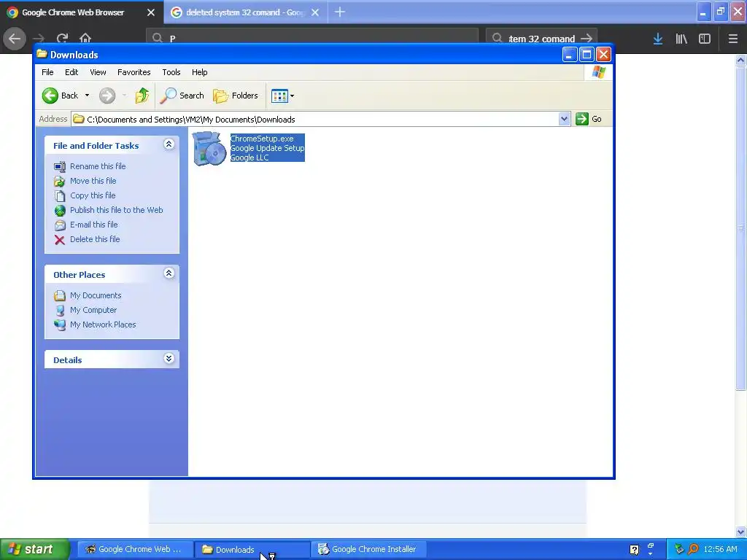This screenshot has width=747, height=560.
Task: Open the Edit menu
Action: [x=71, y=72]
